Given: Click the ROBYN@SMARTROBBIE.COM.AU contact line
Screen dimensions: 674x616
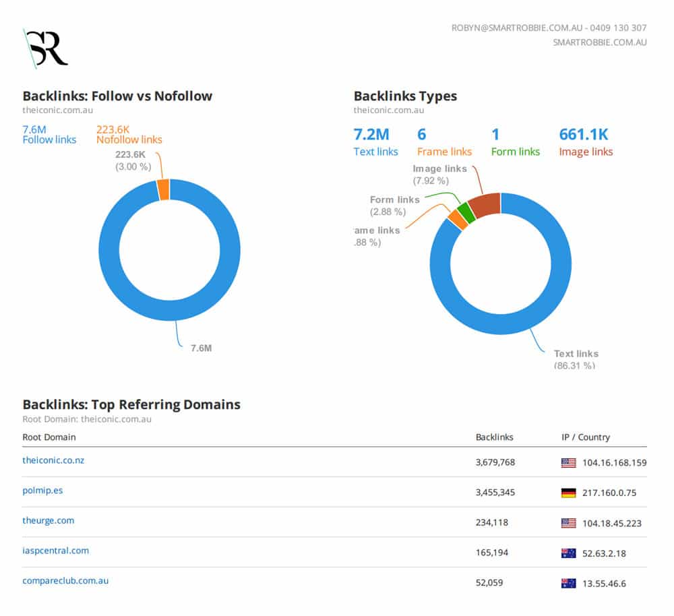Looking at the screenshot, I should coord(549,28).
